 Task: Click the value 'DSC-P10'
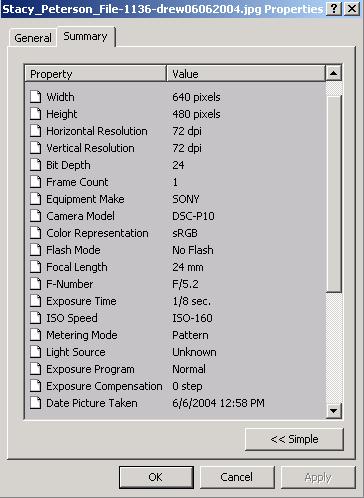click(193, 216)
